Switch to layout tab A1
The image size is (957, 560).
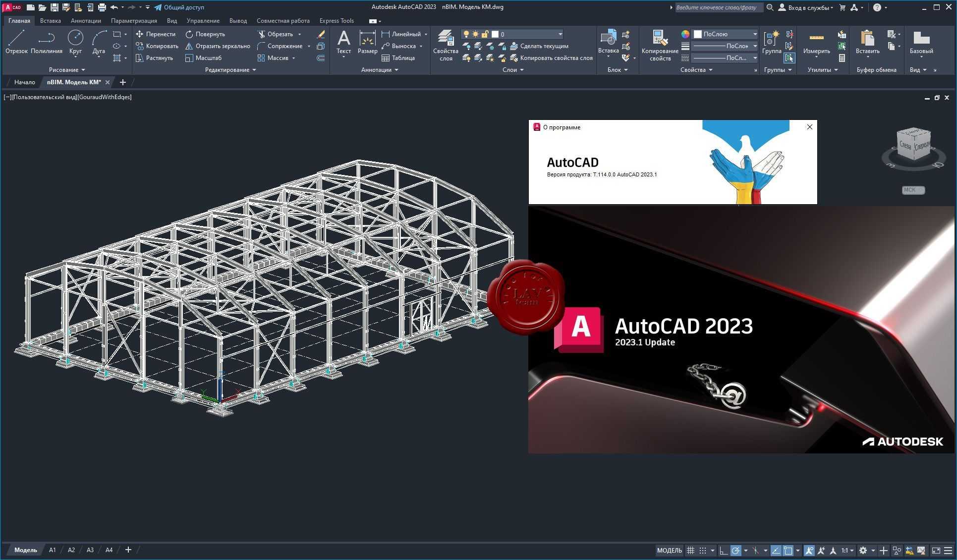point(52,550)
